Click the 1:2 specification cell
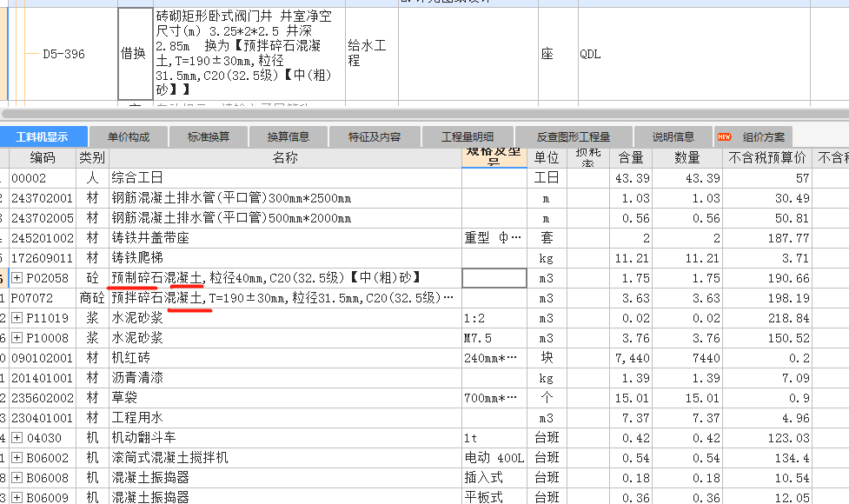Viewport: 849px width, 504px height. pyautogui.click(x=494, y=318)
